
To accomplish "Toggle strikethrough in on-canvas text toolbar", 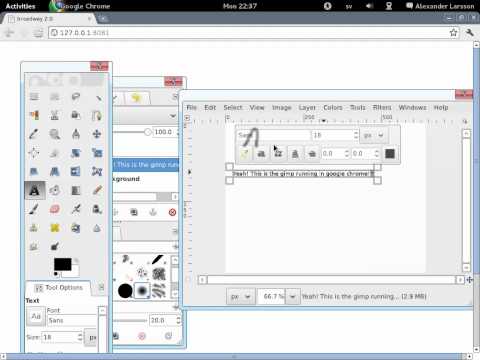I will [x=312, y=153].
